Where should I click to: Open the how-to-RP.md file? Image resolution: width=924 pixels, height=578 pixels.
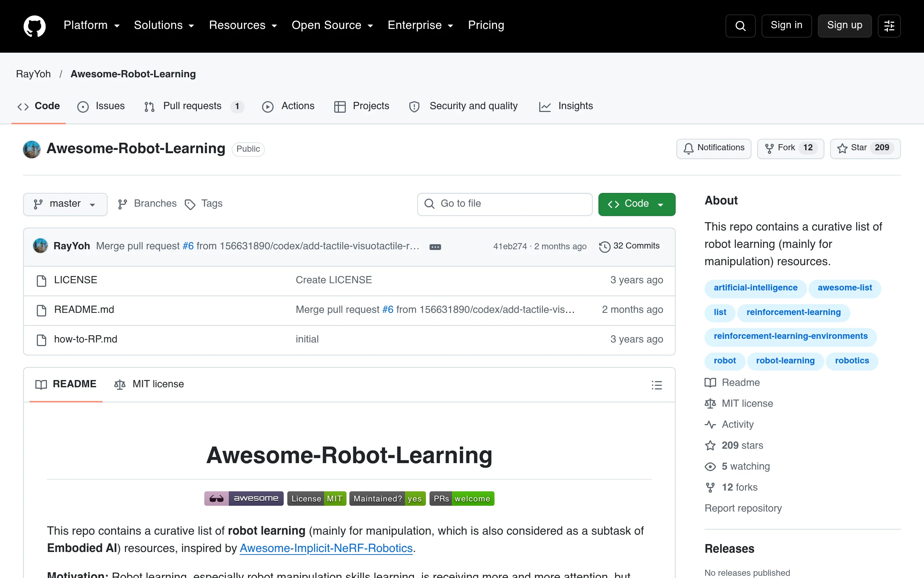[86, 340]
